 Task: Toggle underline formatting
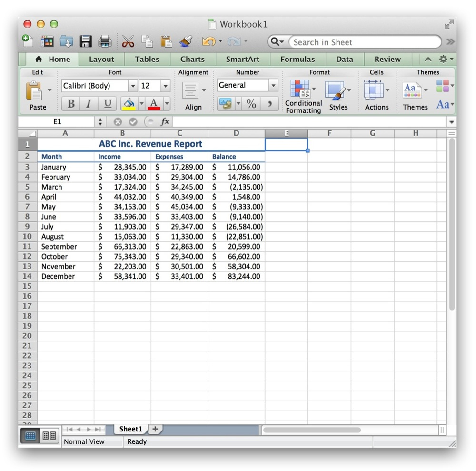pos(107,103)
